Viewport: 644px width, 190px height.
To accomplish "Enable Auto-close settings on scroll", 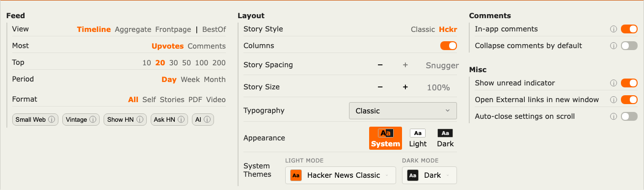I will 629,116.
